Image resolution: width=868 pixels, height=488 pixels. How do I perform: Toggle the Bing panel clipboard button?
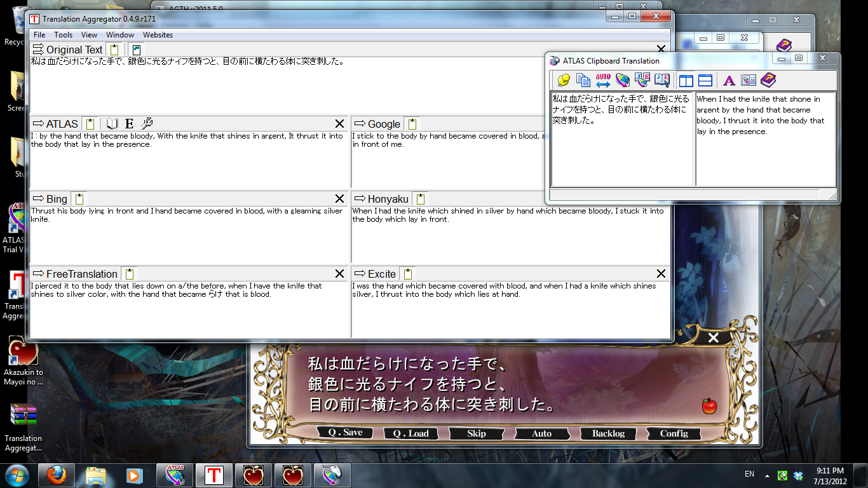[79, 199]
